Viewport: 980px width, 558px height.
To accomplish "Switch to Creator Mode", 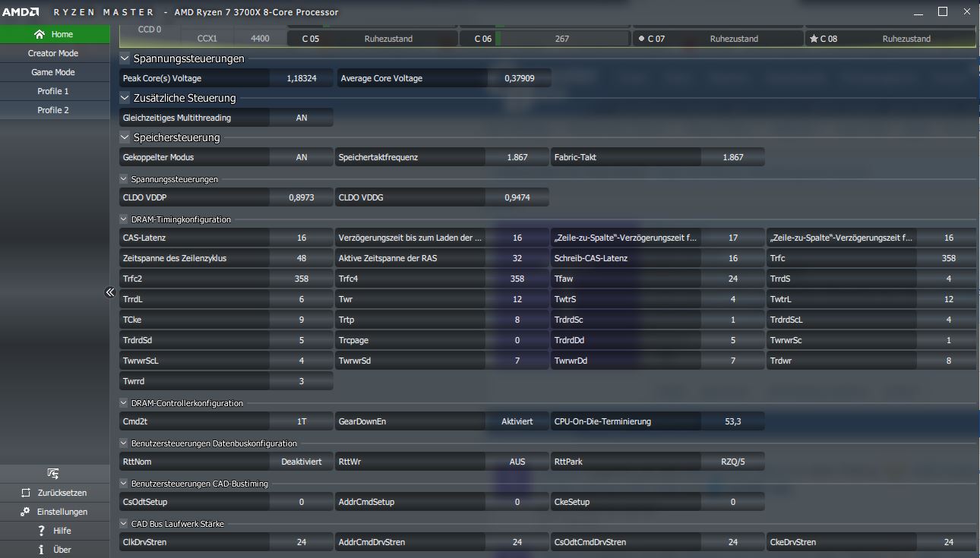I will pyautogui.click(x=55, y=53).
